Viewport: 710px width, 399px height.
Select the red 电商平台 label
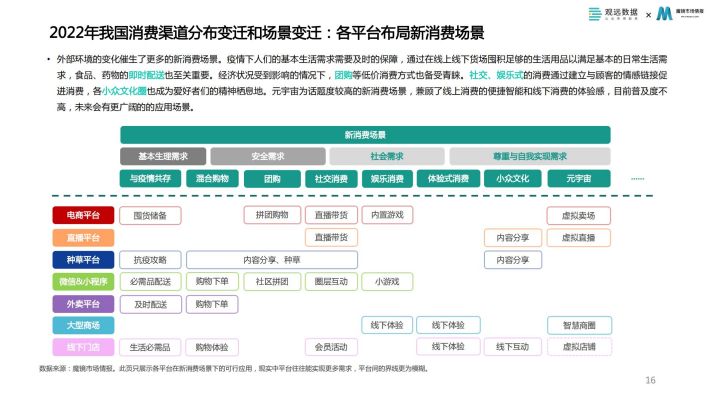point(83,215)
